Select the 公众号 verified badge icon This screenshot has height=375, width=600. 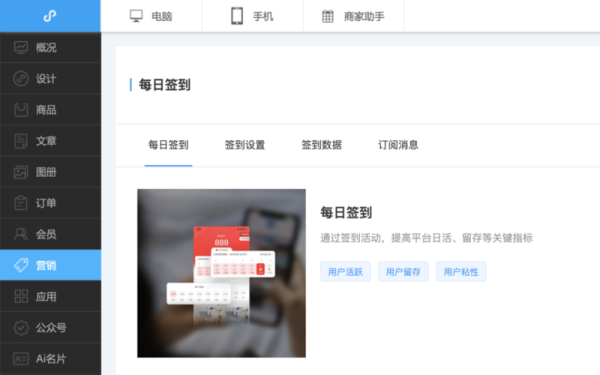(x=21, y=328)
